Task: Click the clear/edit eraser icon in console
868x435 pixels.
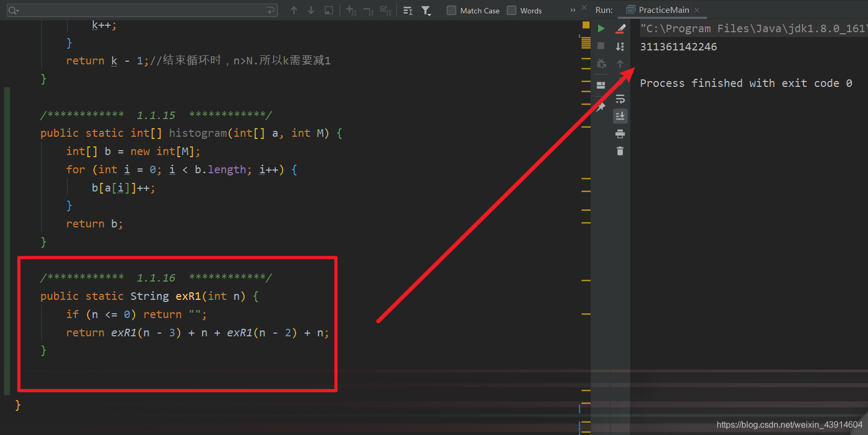Action: 620,28
